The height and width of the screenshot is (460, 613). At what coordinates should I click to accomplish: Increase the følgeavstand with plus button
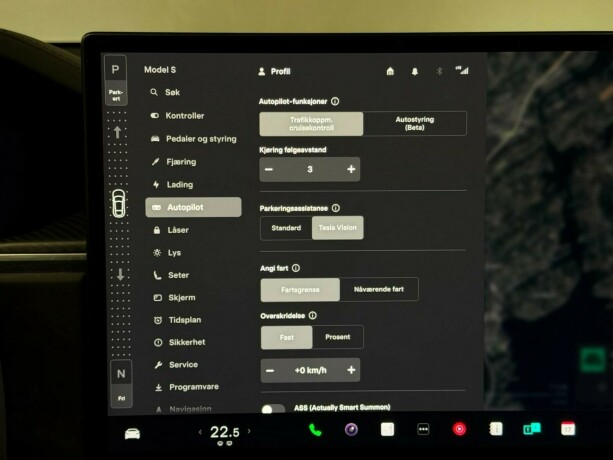click(350, 170)
